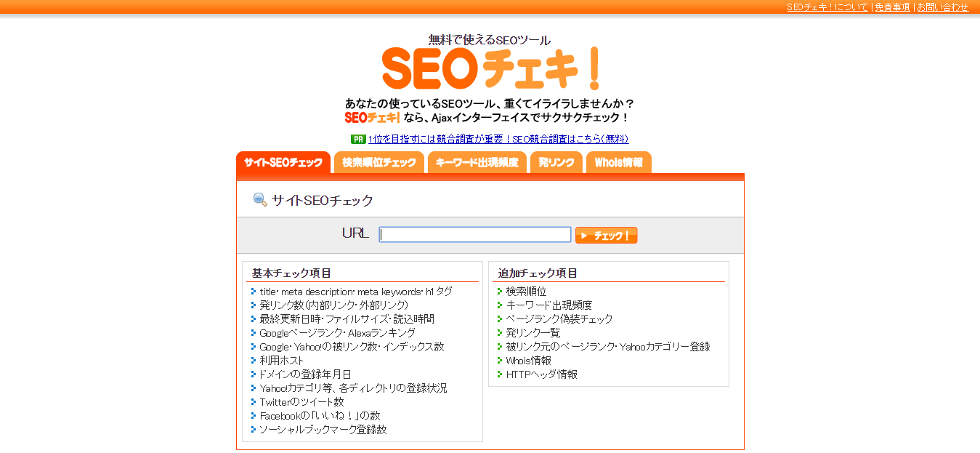Focus the URL input field
This screenshot has width=980, height=453.
pyautogui.click(x=475, y=235)
